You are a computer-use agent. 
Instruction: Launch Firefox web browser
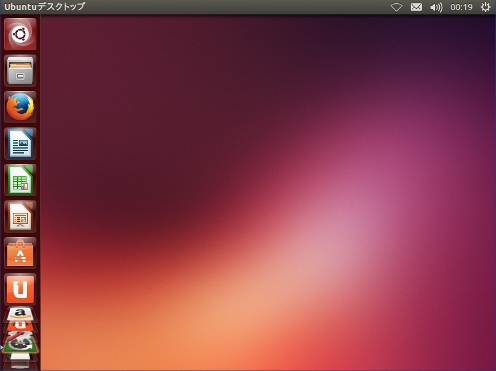pos(20,107)
